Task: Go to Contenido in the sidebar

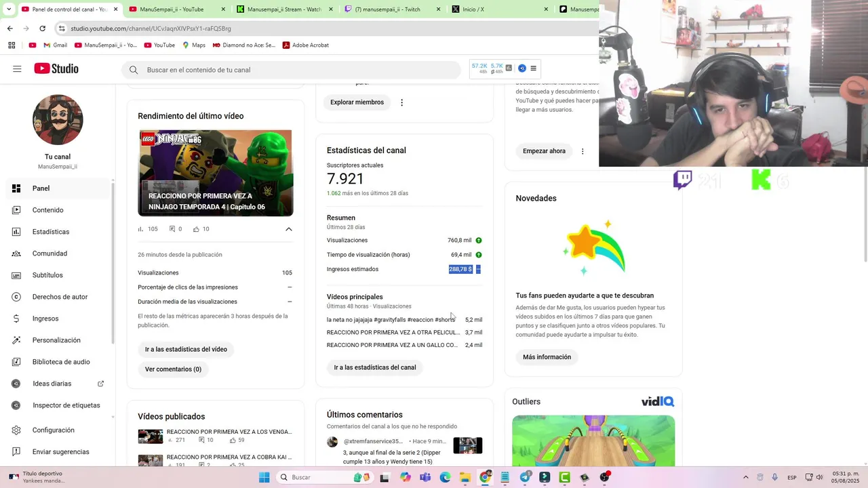Action: point(57,210)
